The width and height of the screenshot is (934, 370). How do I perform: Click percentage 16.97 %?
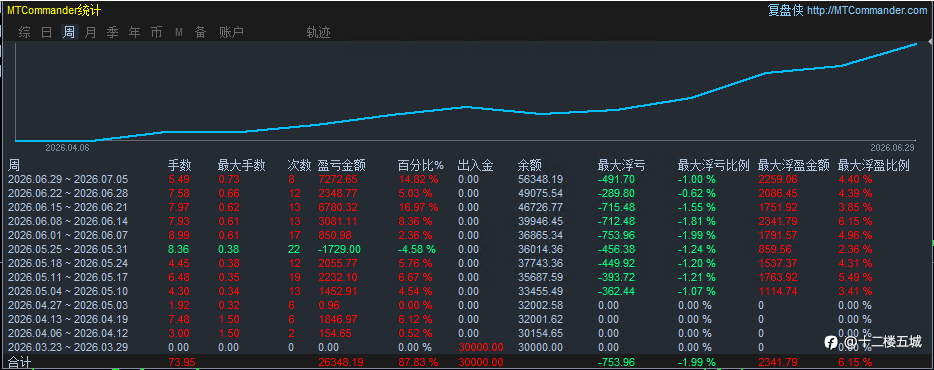coord(418,207)
